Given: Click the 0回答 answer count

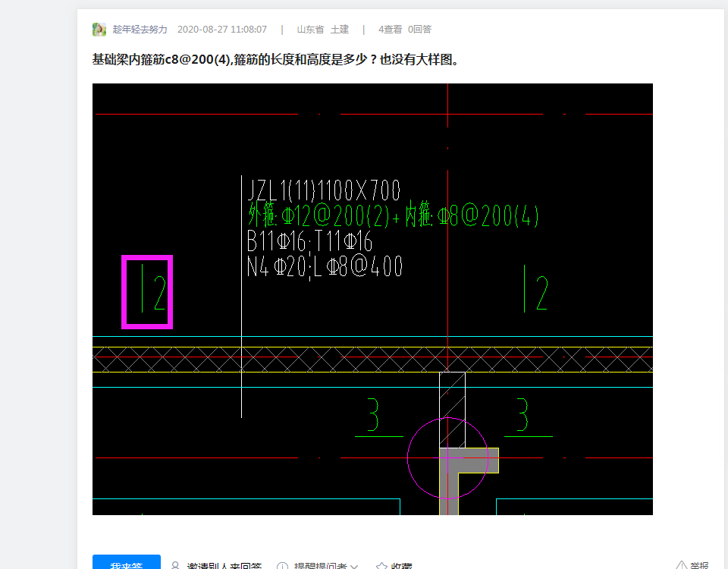Looking at the screenshot, I should tap(419, 30).
